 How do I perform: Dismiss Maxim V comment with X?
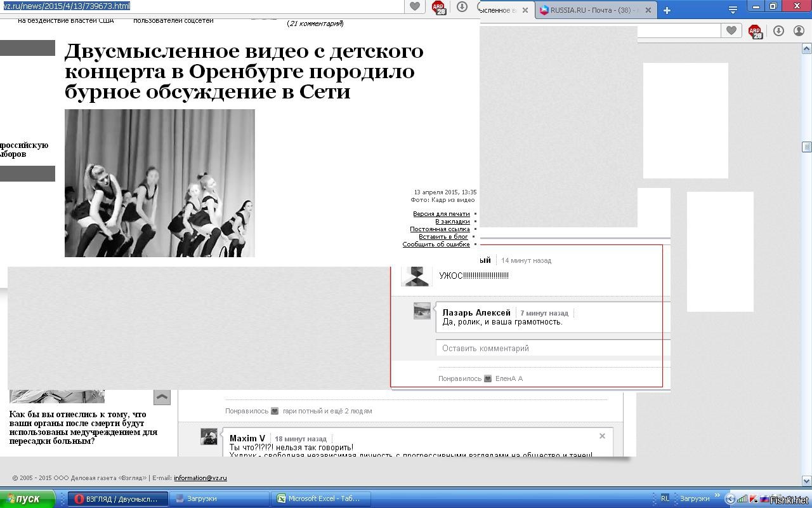coord(602,436)
